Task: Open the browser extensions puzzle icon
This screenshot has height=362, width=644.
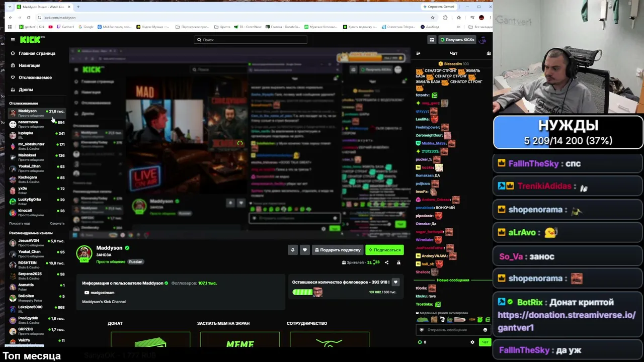Action: [x=445, y=18]
